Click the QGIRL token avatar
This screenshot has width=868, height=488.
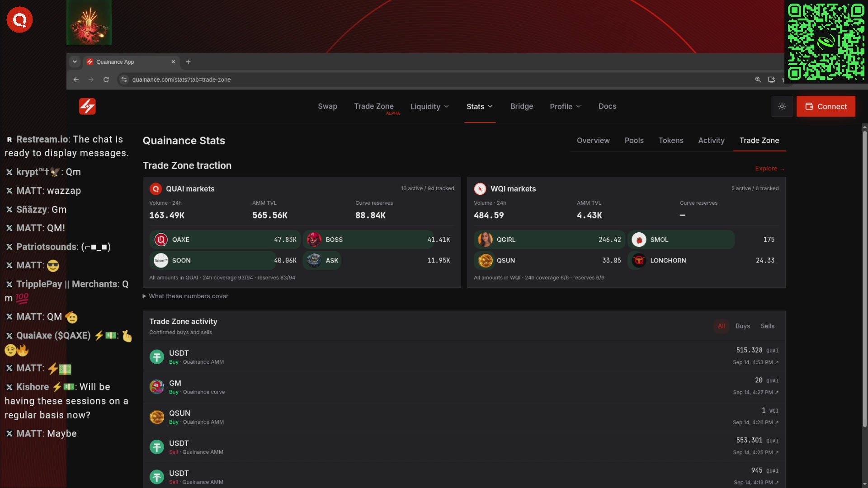485,239
